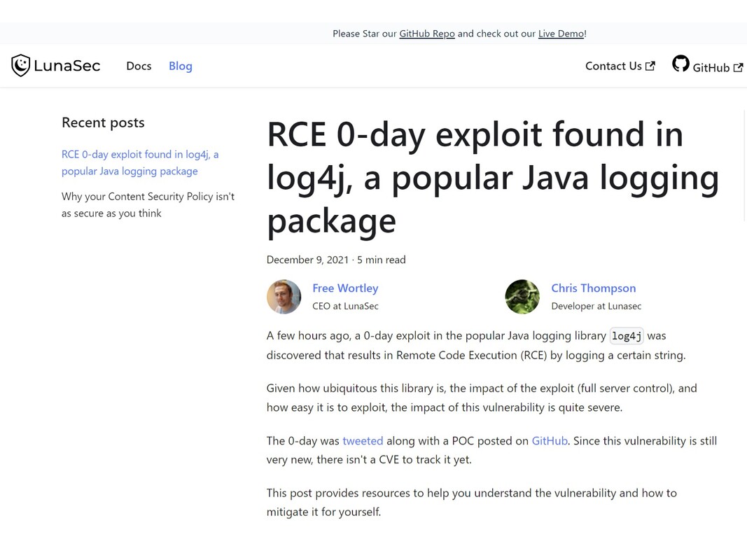Click the GitHub text label in navbar
The height and width of the screenshot is (560, 747).
tap(711, 68)
